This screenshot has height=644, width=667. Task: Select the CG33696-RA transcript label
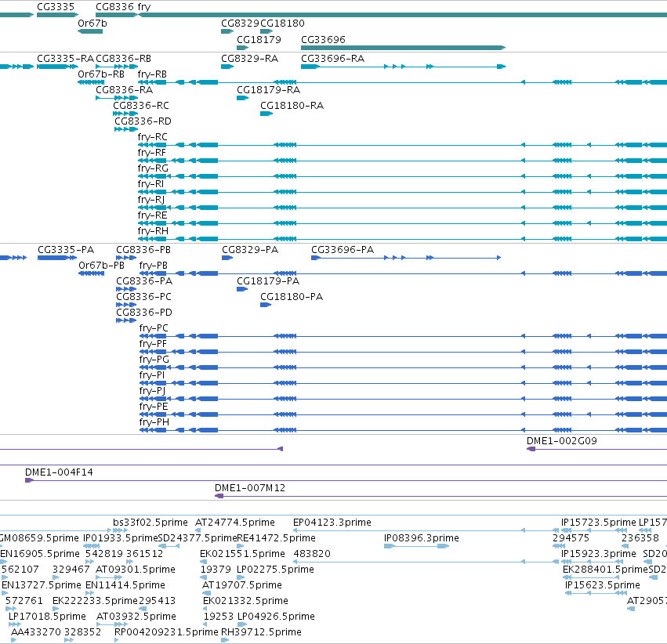coord(332,59)
